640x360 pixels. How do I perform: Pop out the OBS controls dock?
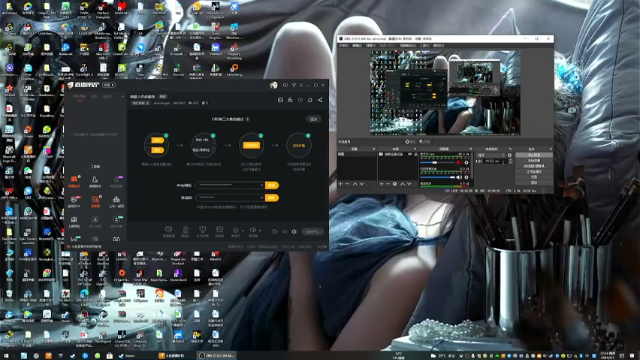551,149
